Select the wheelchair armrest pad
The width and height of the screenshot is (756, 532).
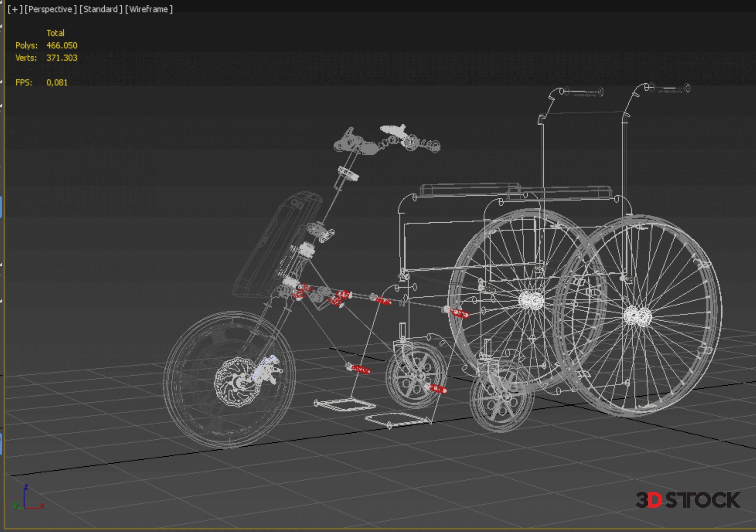(x=471, y=189)
